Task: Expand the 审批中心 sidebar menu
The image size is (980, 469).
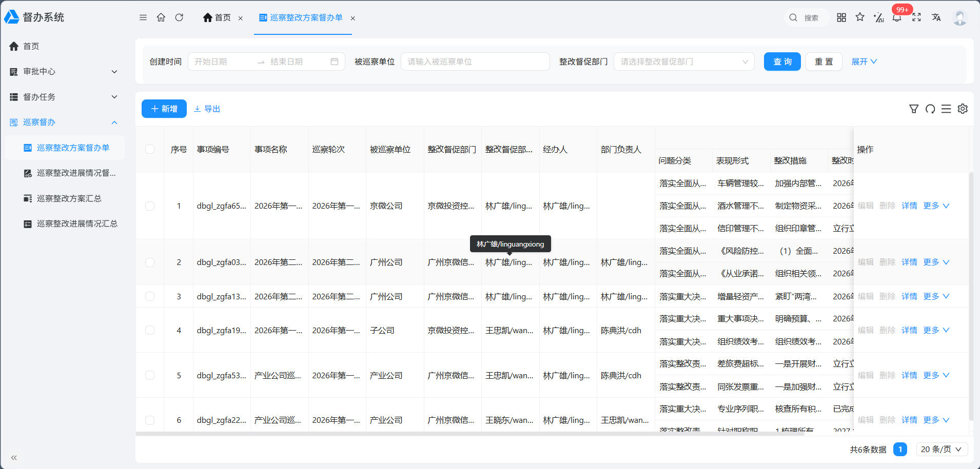Action: (x=64, y=72)
